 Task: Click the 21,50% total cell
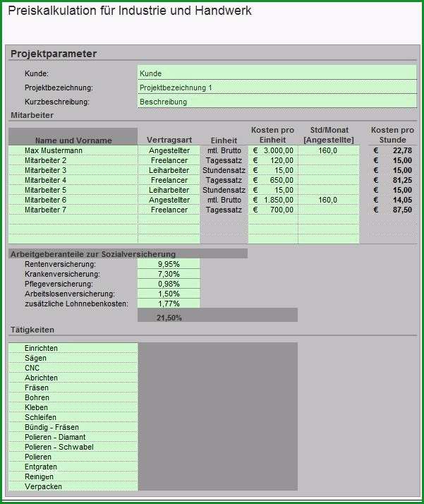tap(169, 318)
